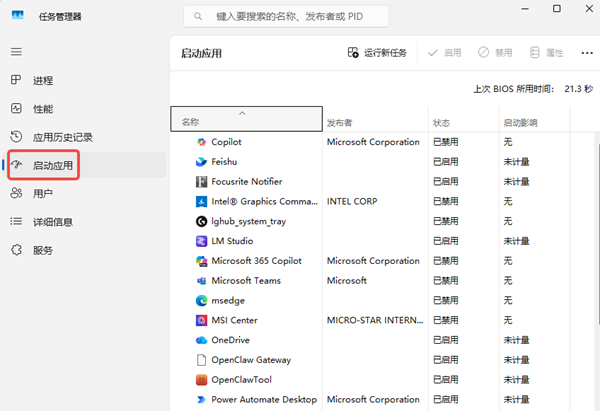Click the Power Automate Desktop icon

pyautogui.click(x=201, y=400)
